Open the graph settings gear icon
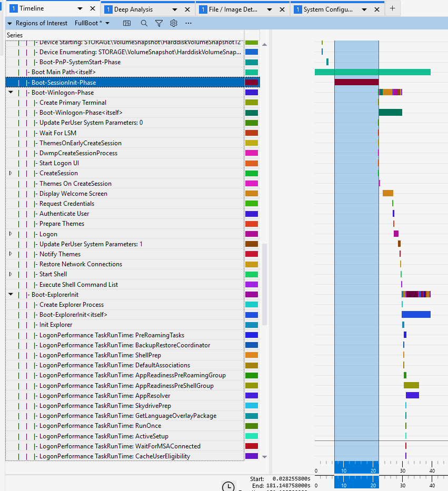The width and height of the screenshot is (448, 491). tap(174, 23)
